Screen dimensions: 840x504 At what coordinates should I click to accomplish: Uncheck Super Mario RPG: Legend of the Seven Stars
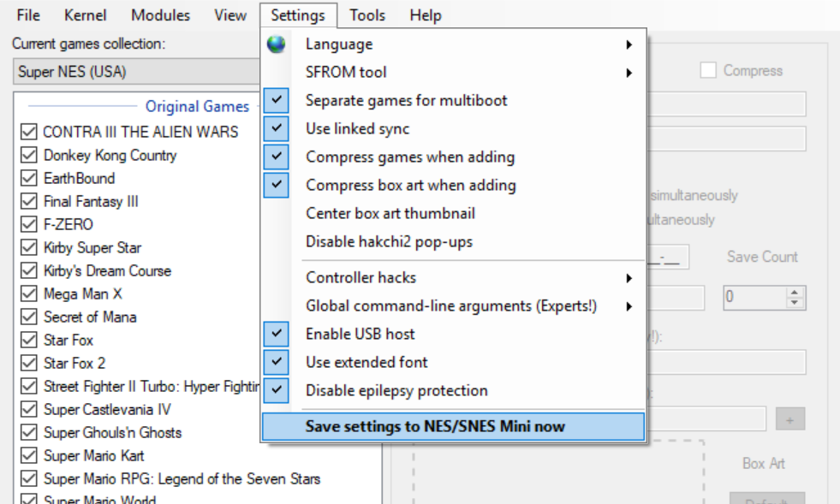pos(29,478)
